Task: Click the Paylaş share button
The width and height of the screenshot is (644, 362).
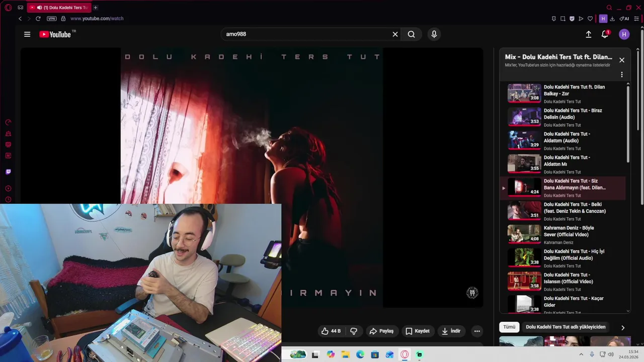Action: tap(381, 331)
